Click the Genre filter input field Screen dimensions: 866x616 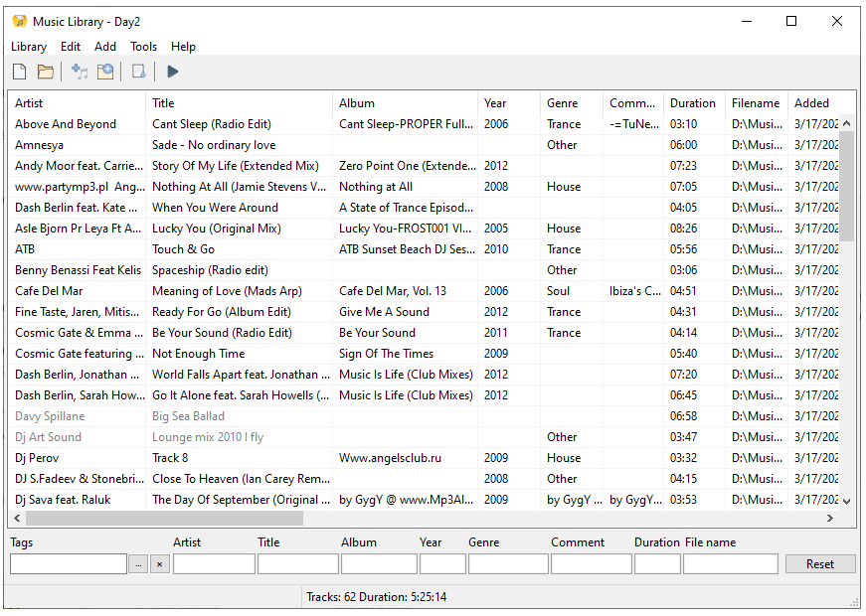coord(509,564)
